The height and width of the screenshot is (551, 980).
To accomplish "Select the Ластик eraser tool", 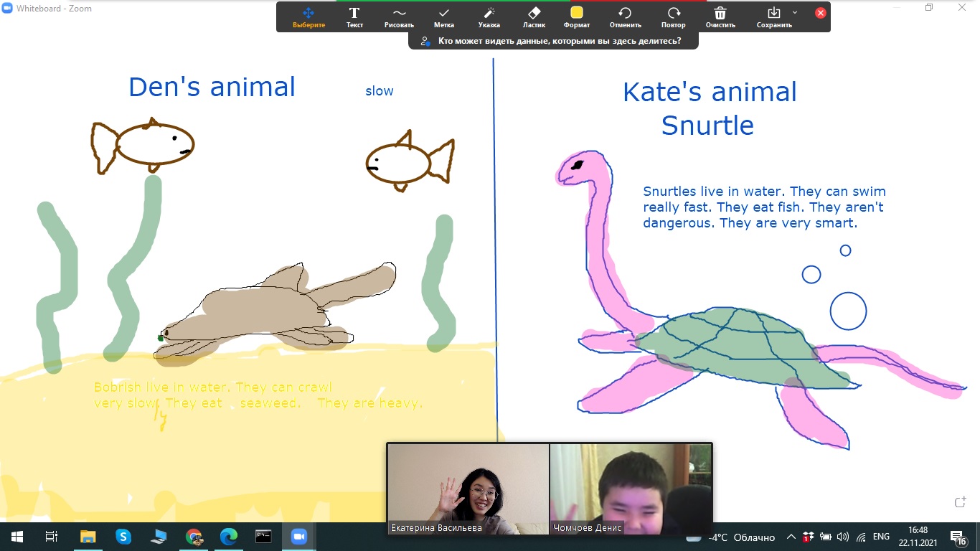I will coord(534,17).
